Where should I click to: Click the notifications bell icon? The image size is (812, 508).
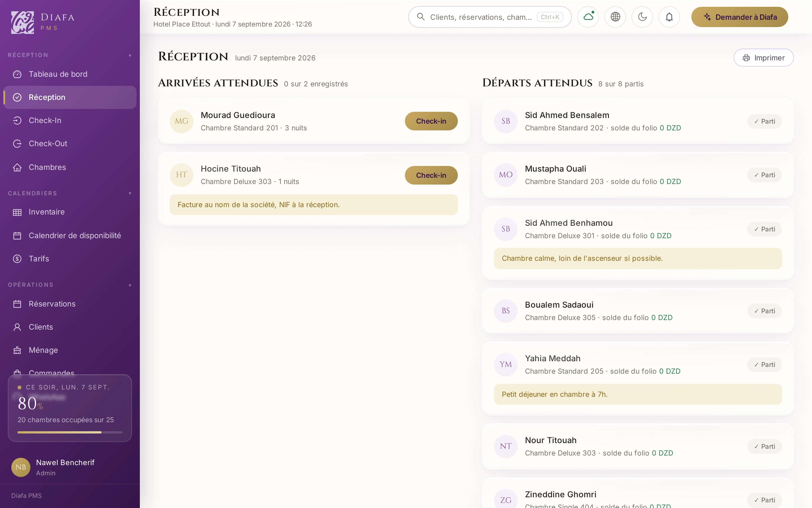pos(669,17)
